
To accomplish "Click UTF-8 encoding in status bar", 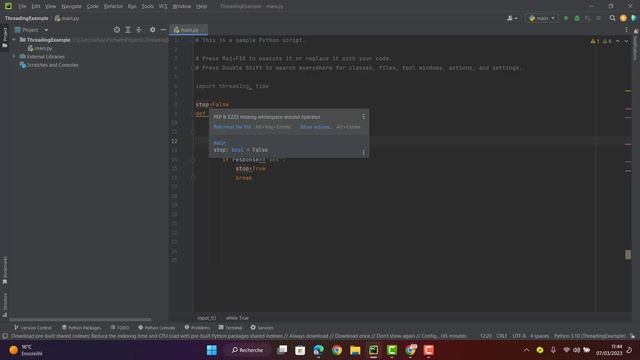I will 519,336.
